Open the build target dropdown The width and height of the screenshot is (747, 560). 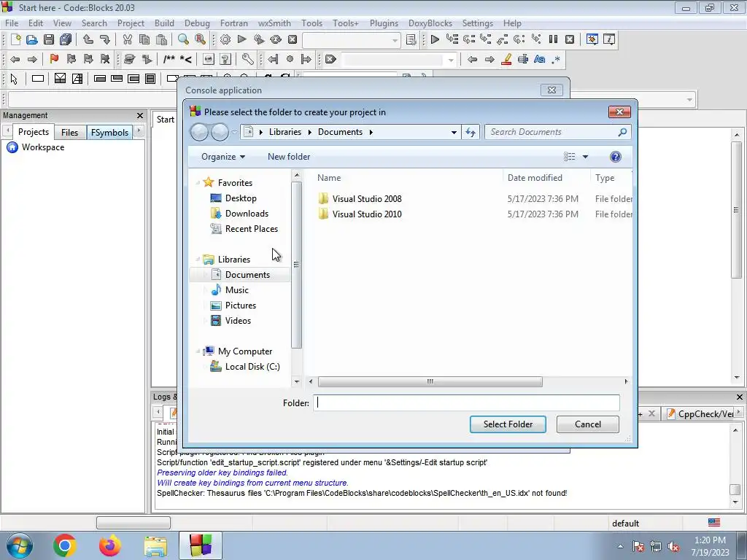tap(395, 40)
